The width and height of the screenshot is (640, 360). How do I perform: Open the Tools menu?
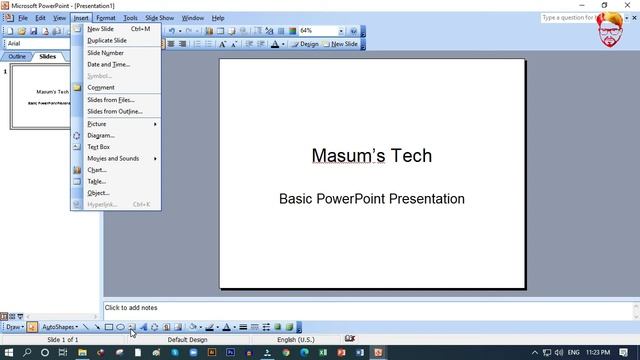[130, 18]
